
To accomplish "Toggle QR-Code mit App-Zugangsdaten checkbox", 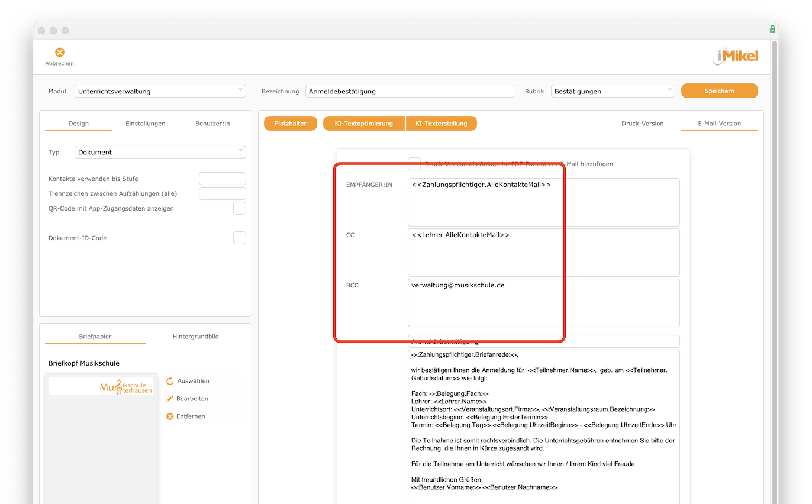I will 240,208.
